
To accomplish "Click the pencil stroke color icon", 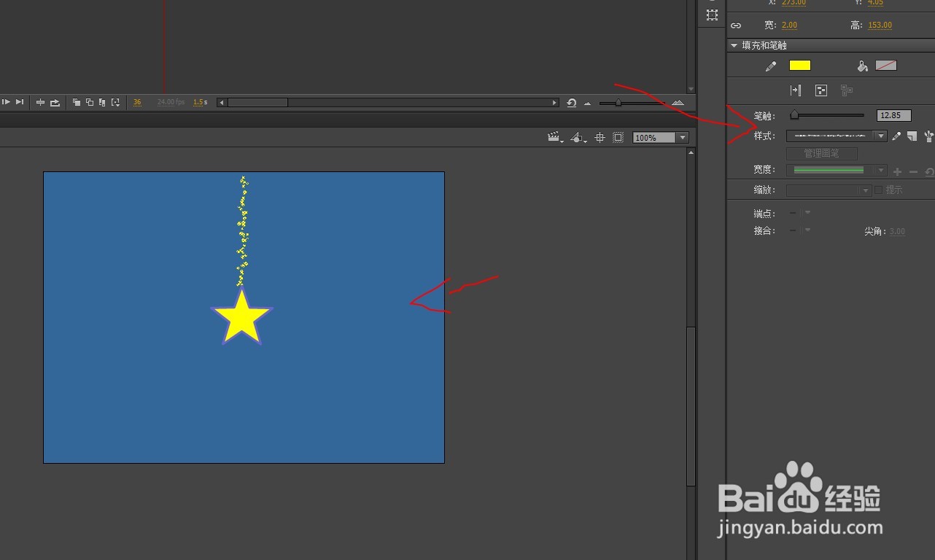I will (x=771, y=66).
